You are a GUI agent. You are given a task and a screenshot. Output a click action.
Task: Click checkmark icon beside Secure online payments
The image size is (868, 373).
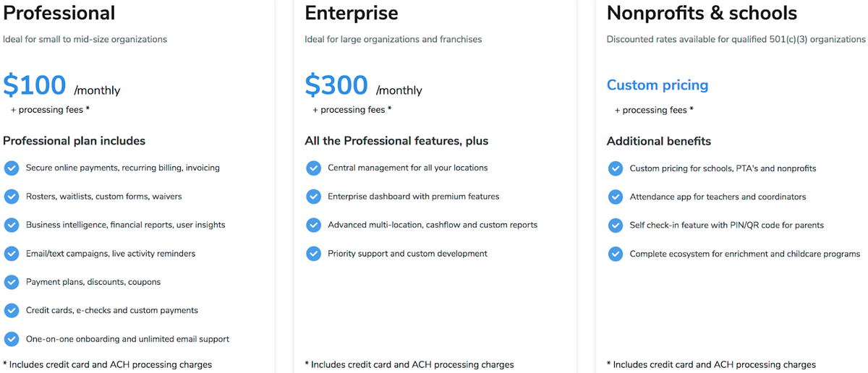tap(12, 168)
